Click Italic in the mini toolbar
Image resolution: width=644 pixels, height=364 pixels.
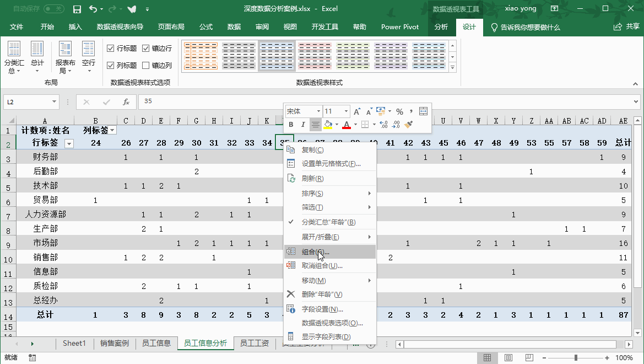point(302,124)
